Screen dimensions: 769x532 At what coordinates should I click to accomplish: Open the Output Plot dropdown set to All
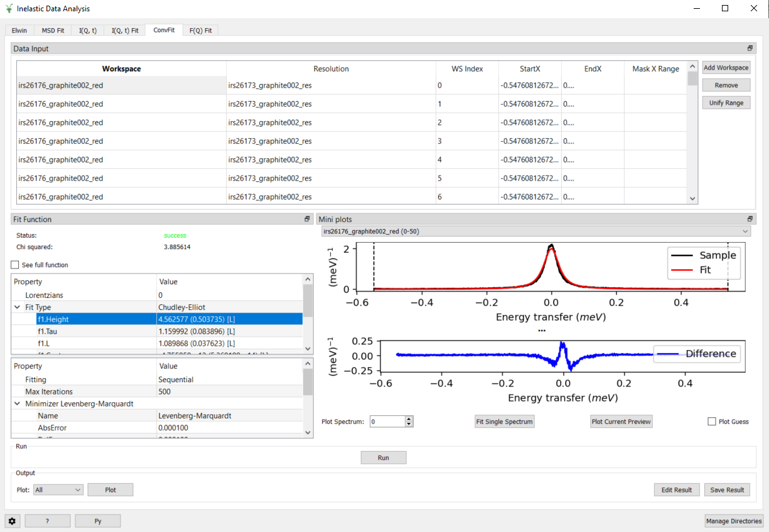click(58, 490)
